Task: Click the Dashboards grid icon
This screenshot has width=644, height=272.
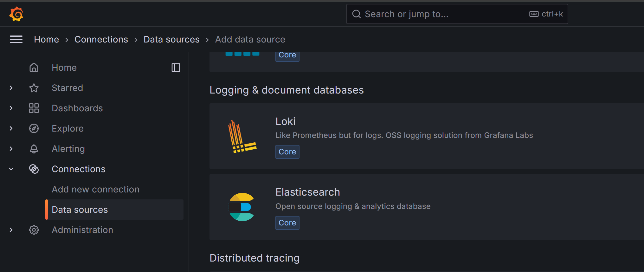Action: tap(34, 108)
